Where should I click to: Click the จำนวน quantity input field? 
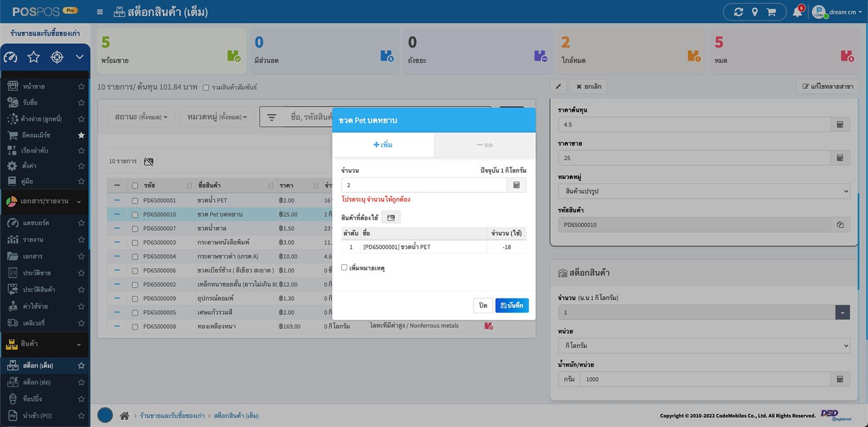pos(424,185)
